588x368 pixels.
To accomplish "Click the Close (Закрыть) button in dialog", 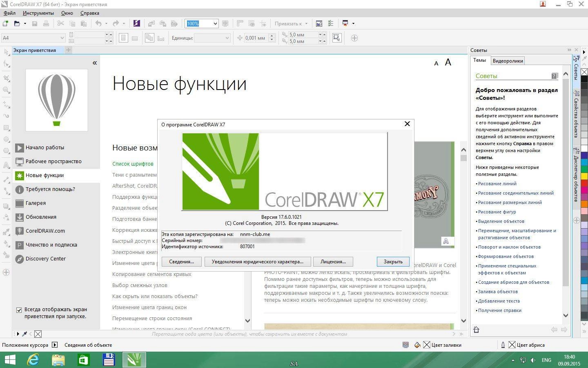I will pyautogui.click(x=393, y=262).
